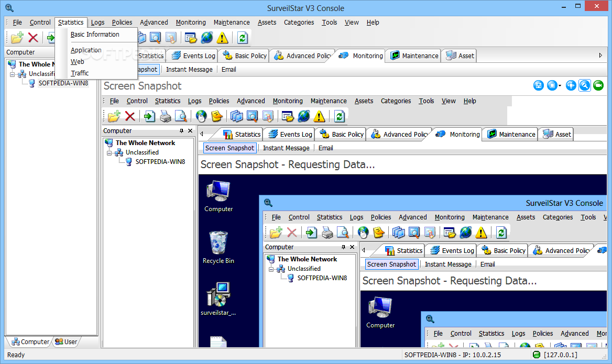Screen dimensions: 612x364
Task: Click the green server status icon in status bar
Action: pos(536,355)
